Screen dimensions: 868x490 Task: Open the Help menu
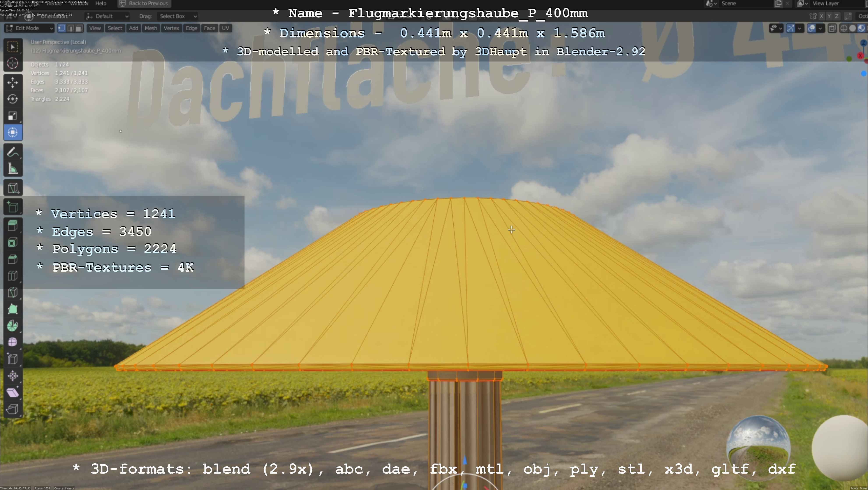tap(101, 3)
